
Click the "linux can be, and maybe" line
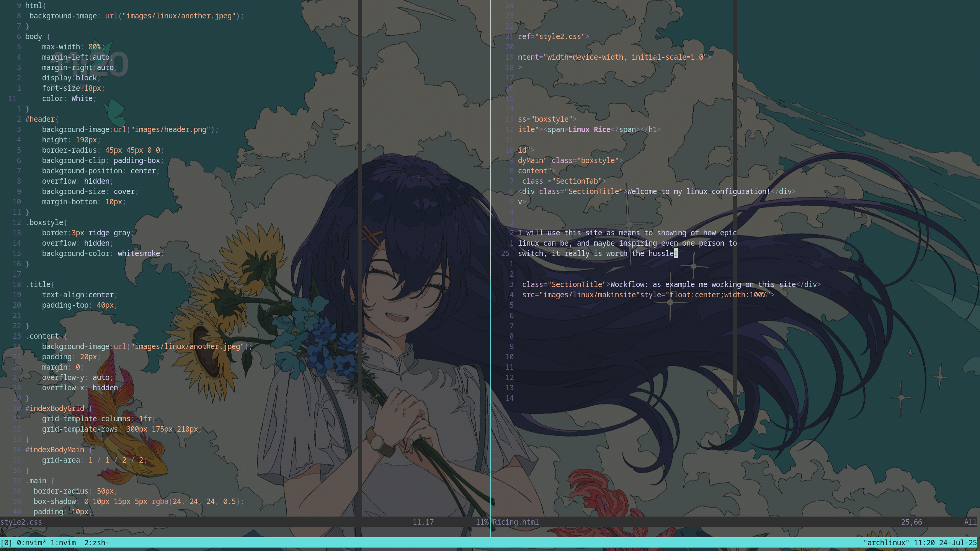[627, 243]
